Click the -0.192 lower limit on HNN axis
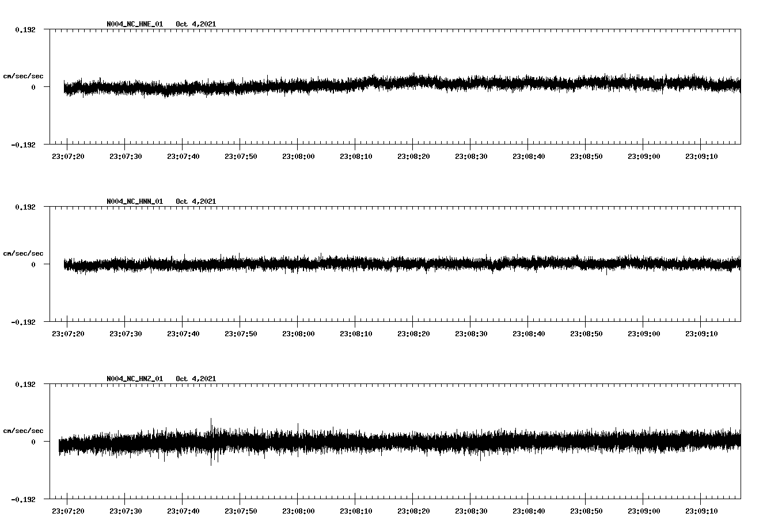782x532 pixels. click(23, 322)
